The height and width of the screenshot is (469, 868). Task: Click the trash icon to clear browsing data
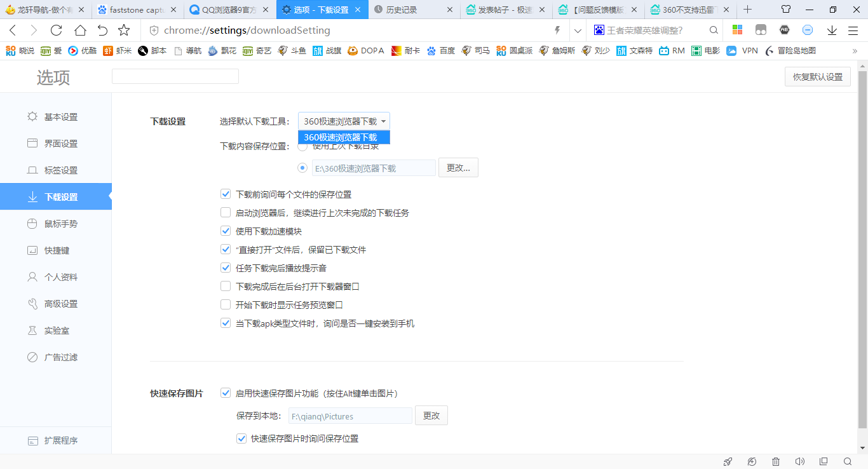[x=775, y=462]
